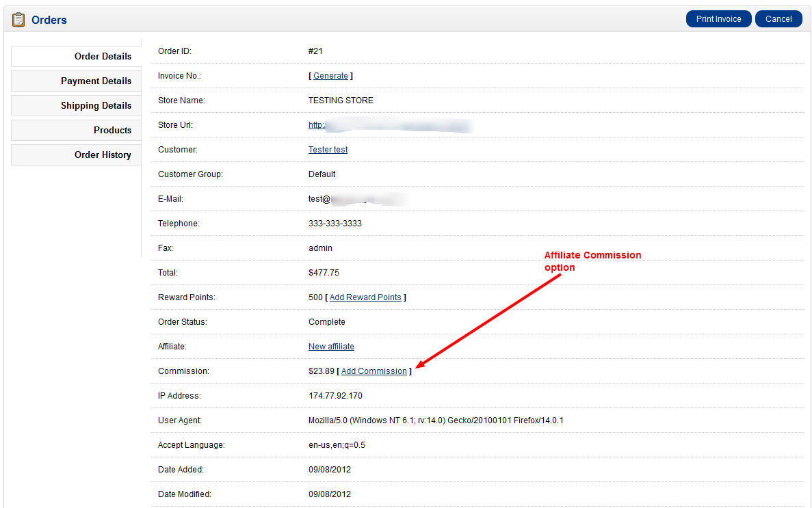Click the Orders clipboard icon

click(18, 20)
